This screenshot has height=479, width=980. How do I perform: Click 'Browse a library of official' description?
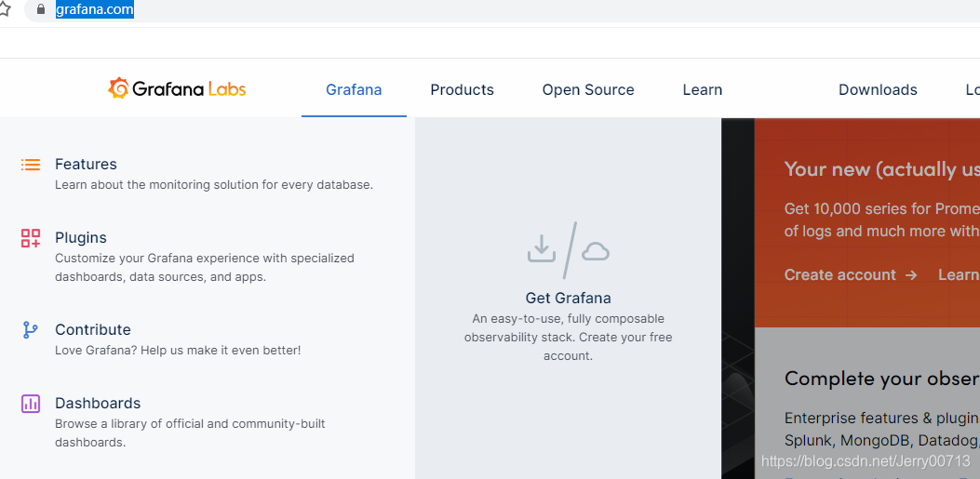tap(190, 432)
